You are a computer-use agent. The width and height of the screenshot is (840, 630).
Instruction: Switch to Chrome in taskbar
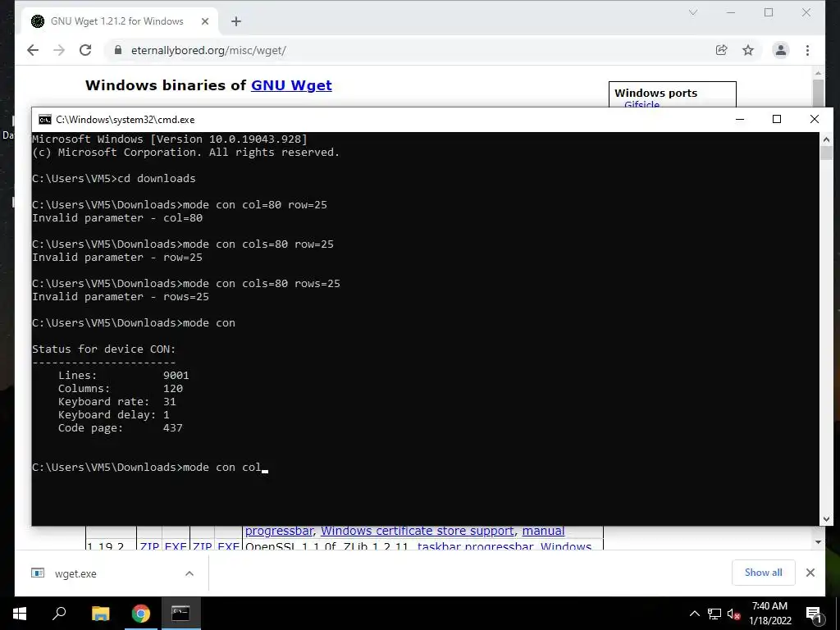pyautogui.click(x=141, y=614)
